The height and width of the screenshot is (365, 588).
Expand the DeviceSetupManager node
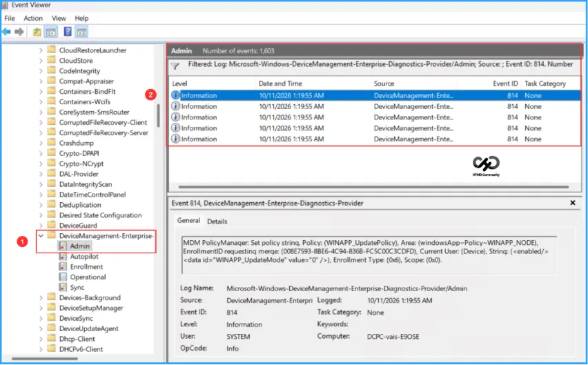41,308
